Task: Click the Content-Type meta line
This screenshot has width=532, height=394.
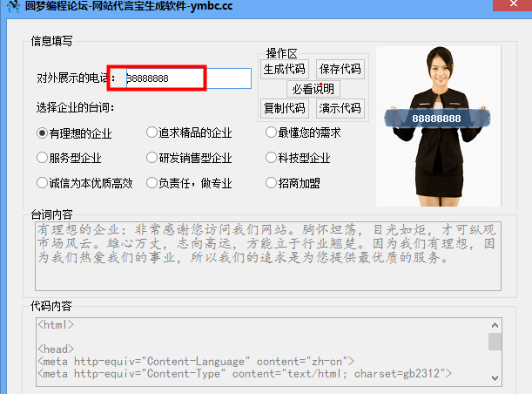Action: 245,374
